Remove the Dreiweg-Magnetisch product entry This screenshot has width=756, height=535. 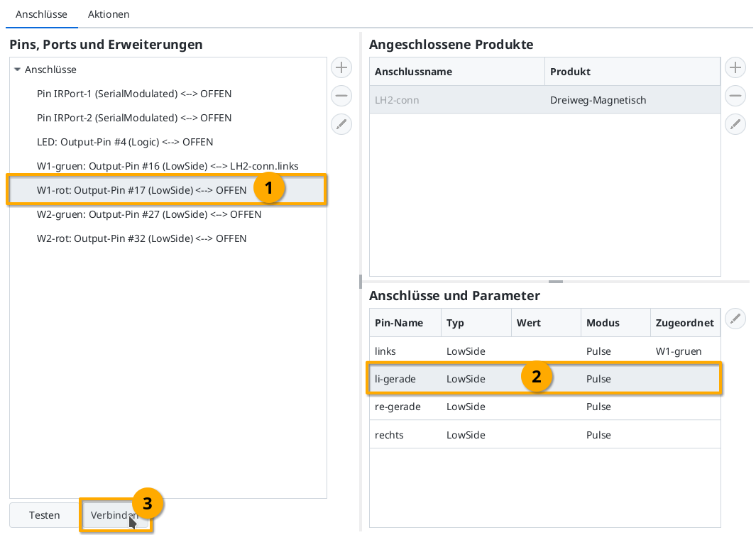(735, 96)
